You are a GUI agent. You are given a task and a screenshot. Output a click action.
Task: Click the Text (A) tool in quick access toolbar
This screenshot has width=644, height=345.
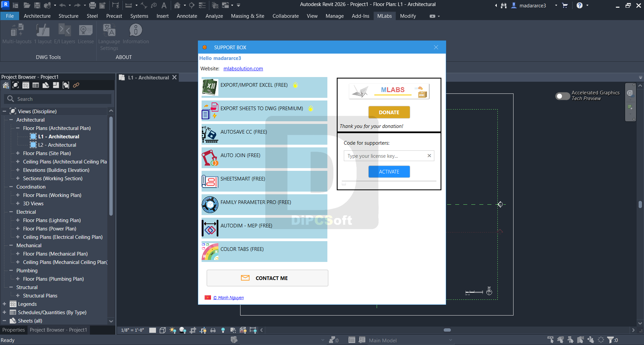(x=164, y=5)
